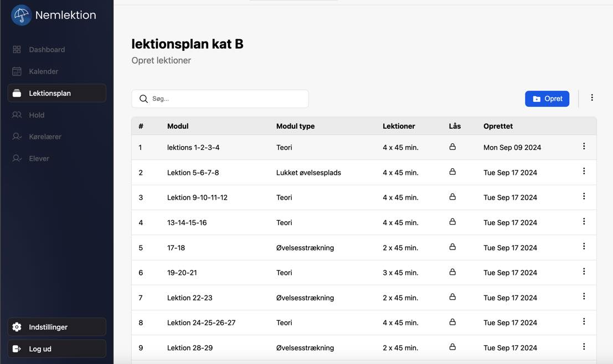This screenshot has width=613, height=364.
Task: Click the Kørelærer person icon
Action: (17, 137)
